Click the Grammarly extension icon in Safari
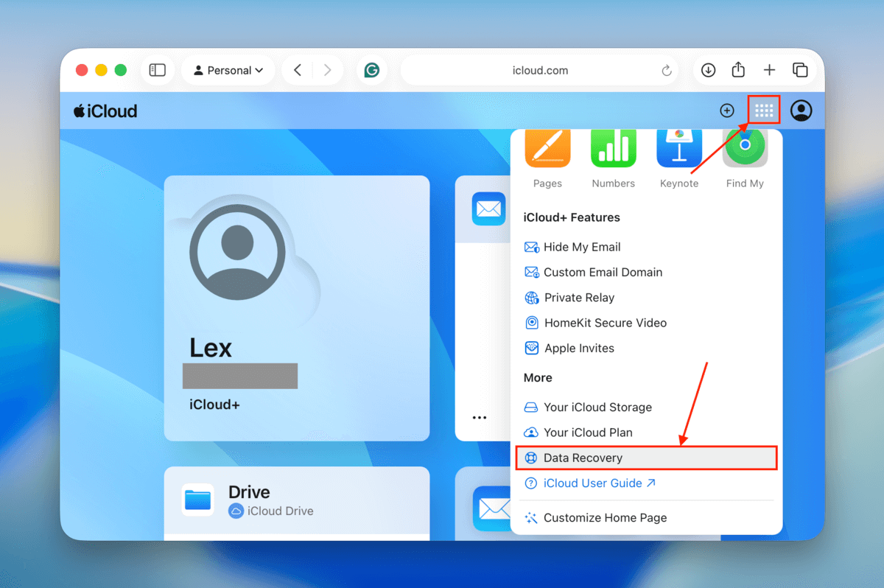 point(372,69)
